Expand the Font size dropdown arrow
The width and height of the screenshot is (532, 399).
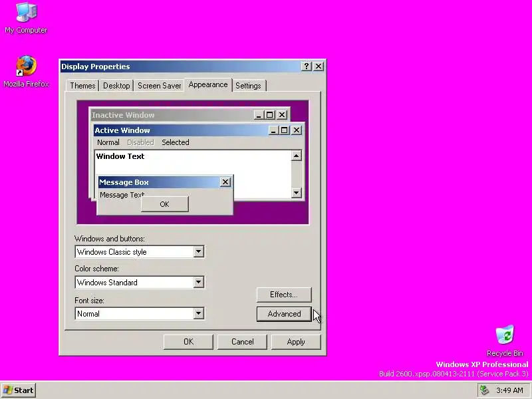tap(198, 313)
